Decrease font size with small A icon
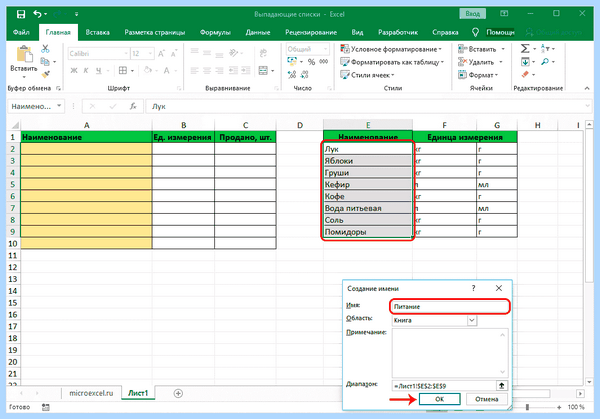Viewport: 600px width, 419px height. (x=174, y=54)
